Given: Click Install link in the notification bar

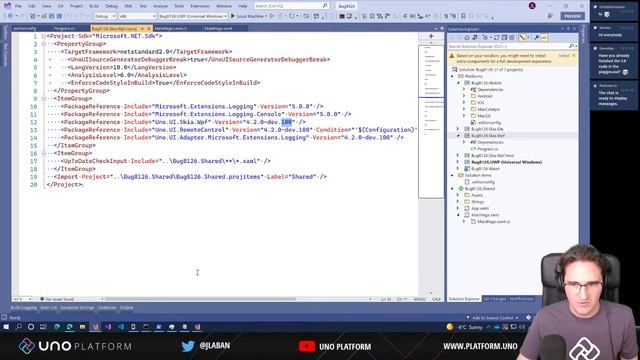Looking at the screenshot, I should click(x=564, y=56).
